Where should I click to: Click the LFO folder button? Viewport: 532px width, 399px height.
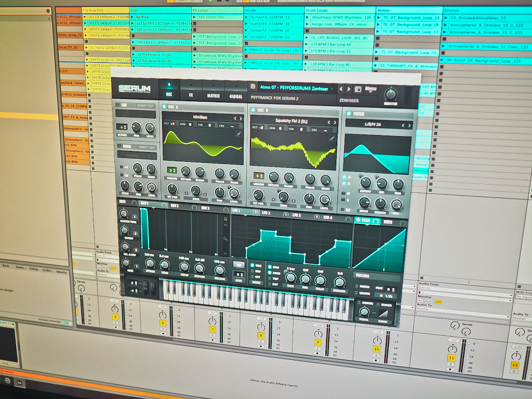pyautogui.click(x=238, y=264)
